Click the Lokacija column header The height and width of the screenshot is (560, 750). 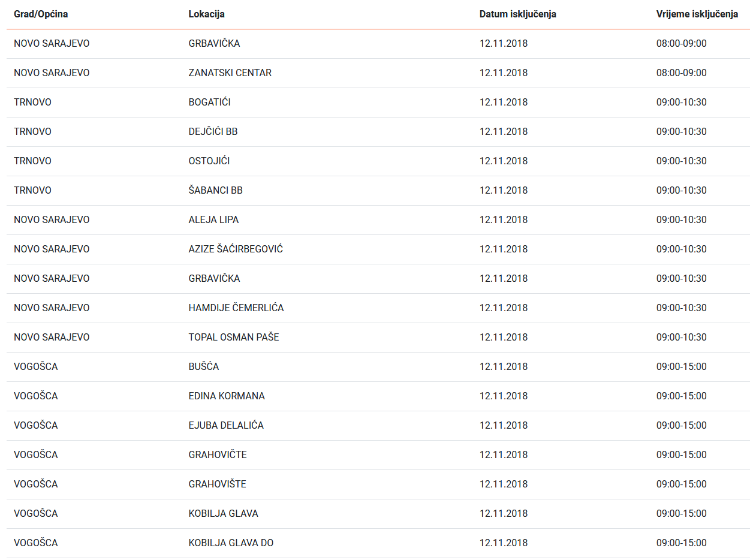pyautogui.click(x=206, y=14)
